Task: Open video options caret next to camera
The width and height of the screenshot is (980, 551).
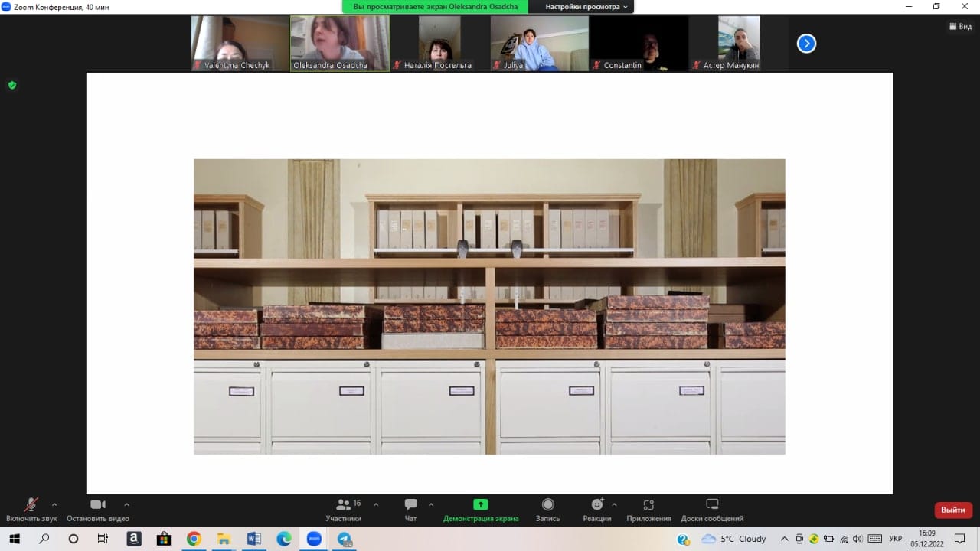Action: point(126,504)
